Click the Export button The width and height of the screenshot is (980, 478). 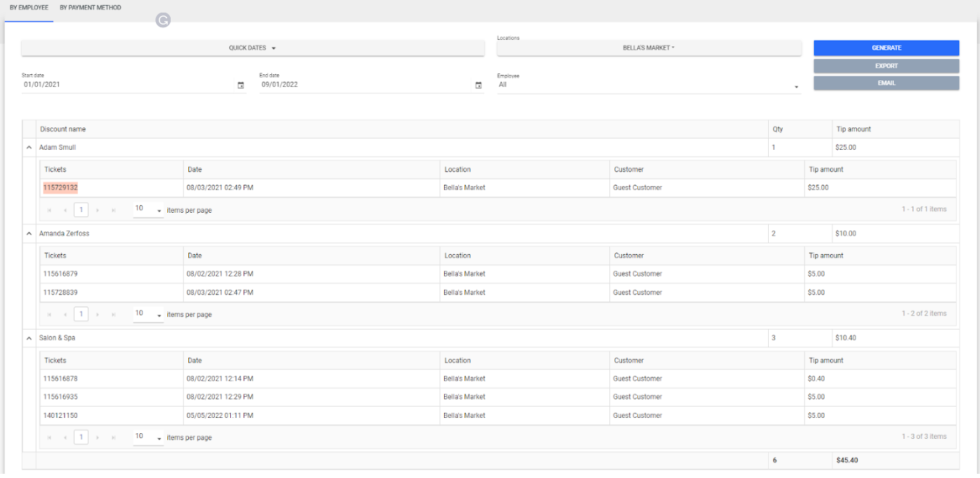point(886,66)
